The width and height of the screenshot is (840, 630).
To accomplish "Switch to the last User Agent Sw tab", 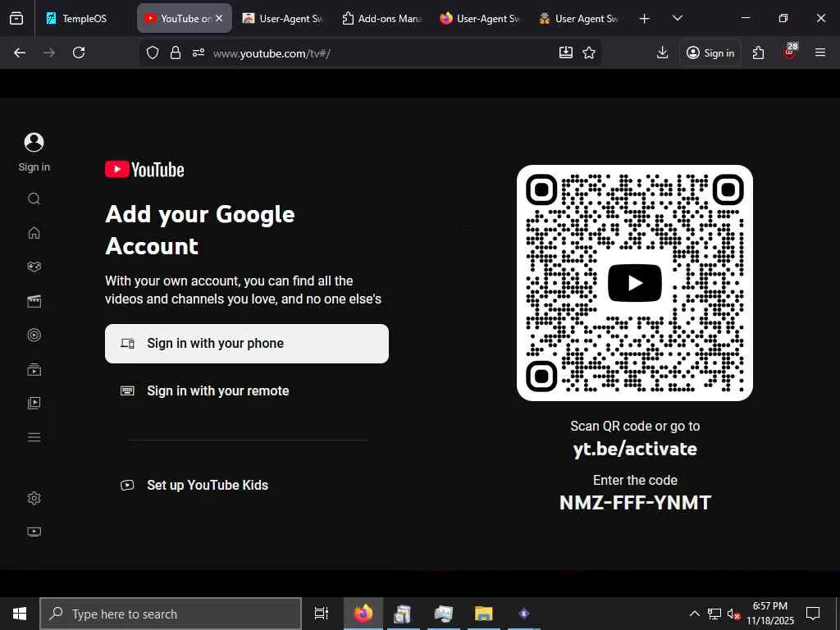I will 579,18.
